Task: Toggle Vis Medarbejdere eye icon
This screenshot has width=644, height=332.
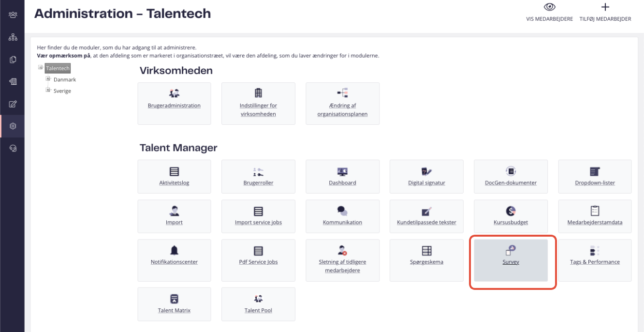Action: point(549,7)
